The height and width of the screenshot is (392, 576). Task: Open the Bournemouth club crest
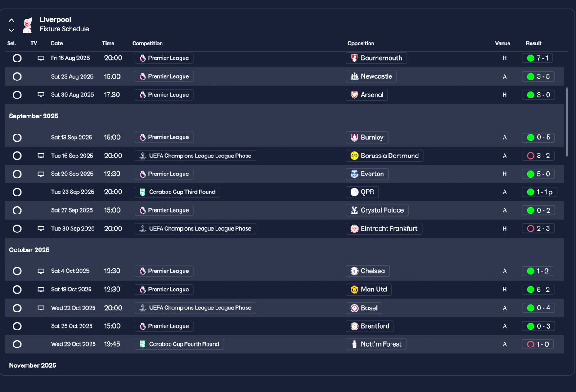coord(355,58)
